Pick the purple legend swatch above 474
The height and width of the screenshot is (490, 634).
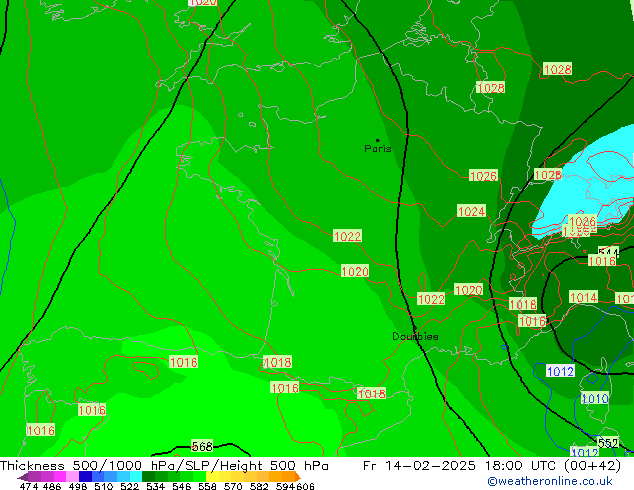(x=34, y=477)
